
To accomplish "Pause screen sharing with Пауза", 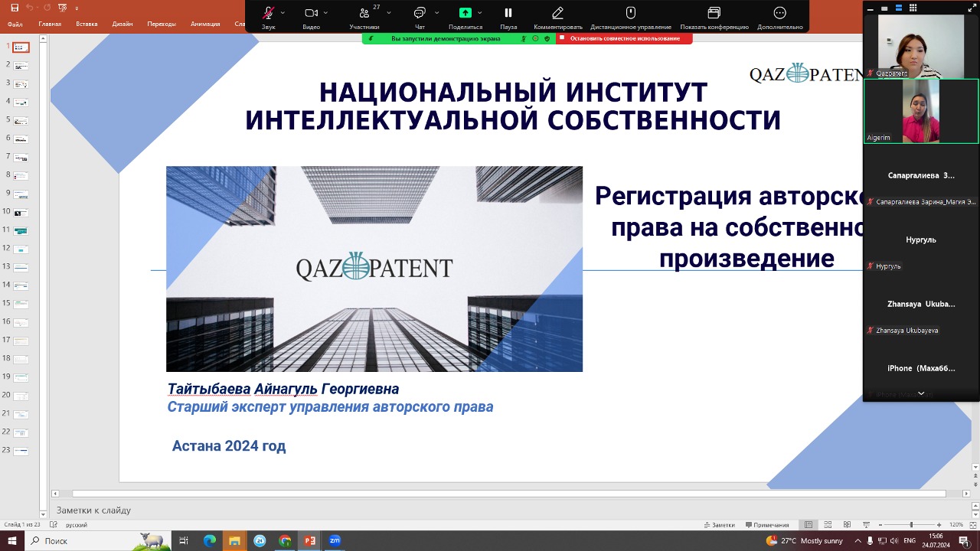I will tap(508, 13).
